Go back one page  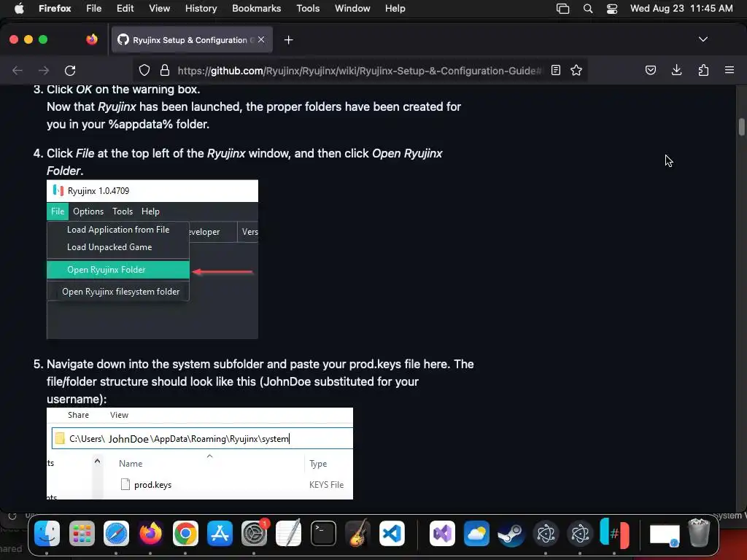tap(18, 71)
